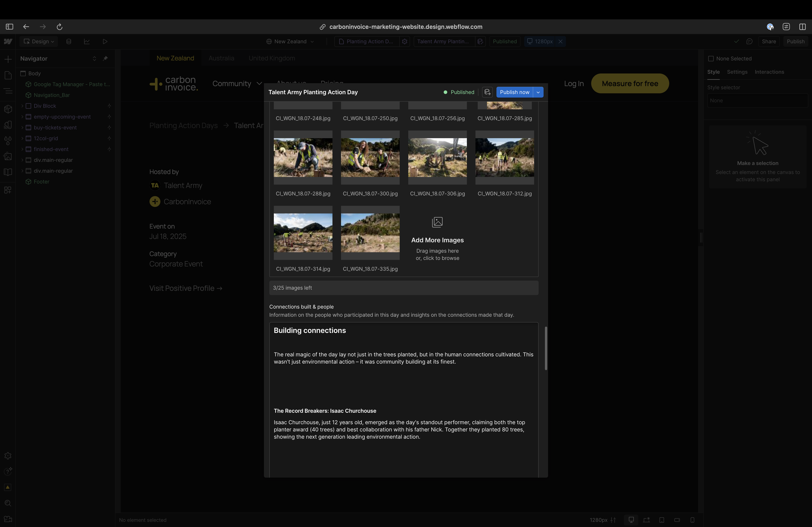Click the starred larger breakpoint icon
Image resolution: width=812 pixels, height=527 pixels.
(x=646, y=520)
